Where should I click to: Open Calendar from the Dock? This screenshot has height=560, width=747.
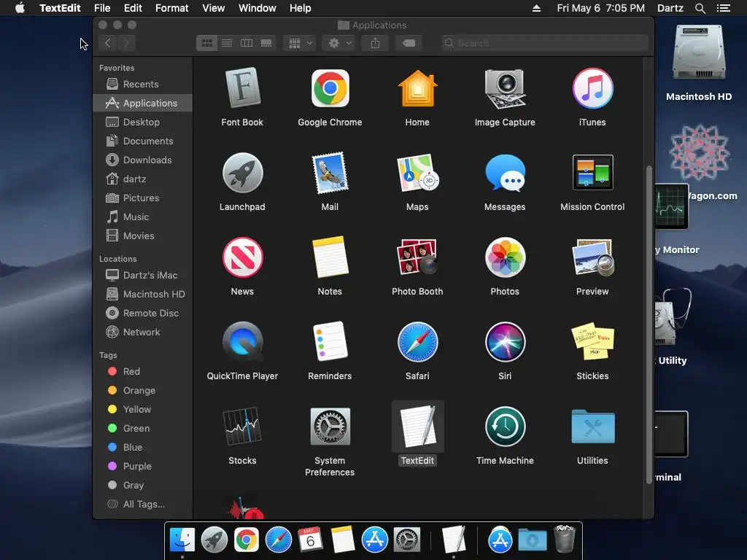click(x=310, y=540)
